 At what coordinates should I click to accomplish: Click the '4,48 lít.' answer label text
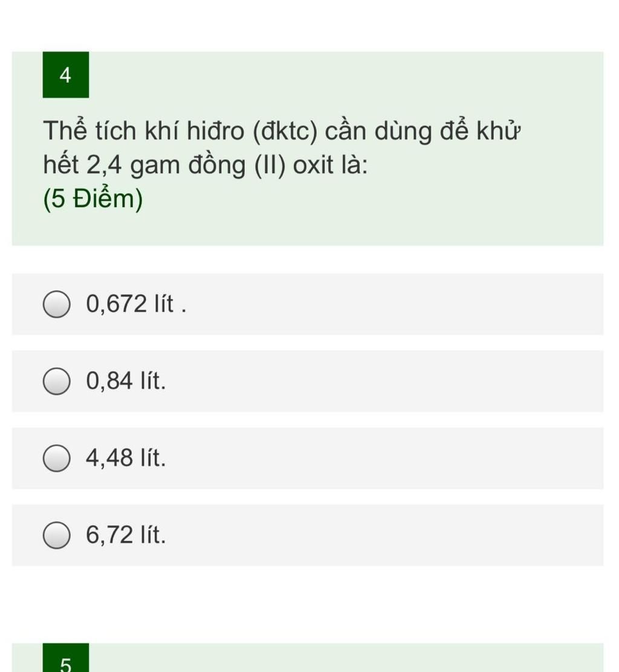tap(126, 458)
